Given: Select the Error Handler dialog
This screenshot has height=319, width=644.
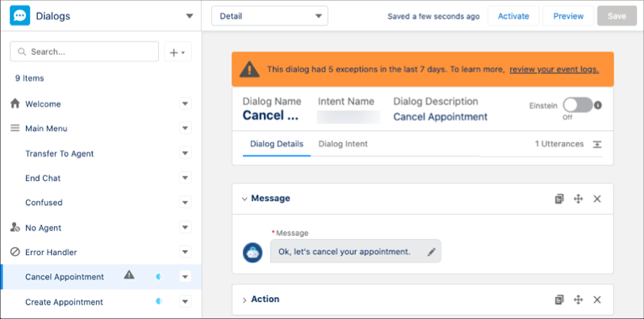Looking at the screenshot, I should point(51,253).
